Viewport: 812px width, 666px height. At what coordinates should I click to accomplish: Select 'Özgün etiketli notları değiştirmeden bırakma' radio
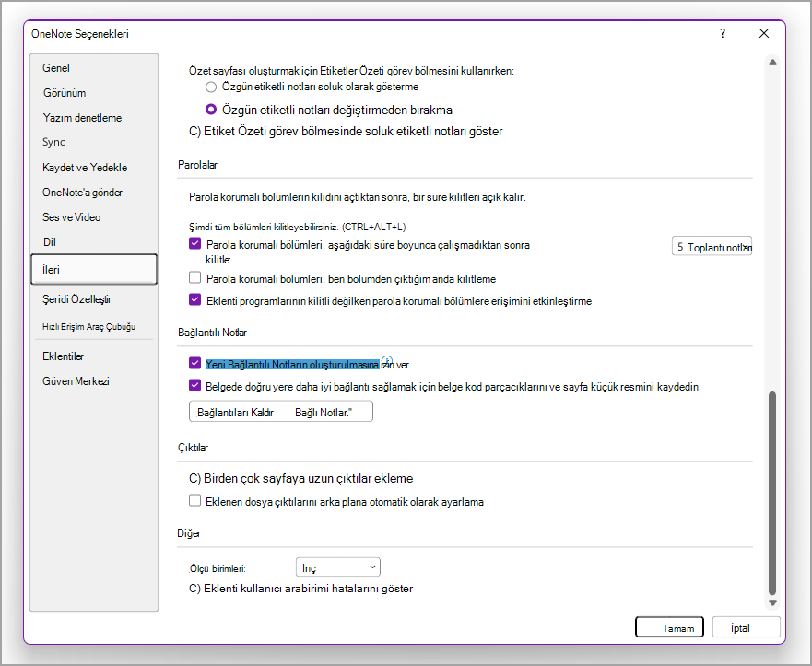click(211, 110)
